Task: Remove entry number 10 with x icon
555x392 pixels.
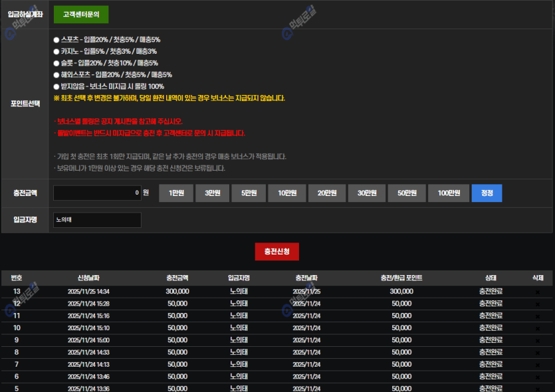Action: [x=538, y=328]
